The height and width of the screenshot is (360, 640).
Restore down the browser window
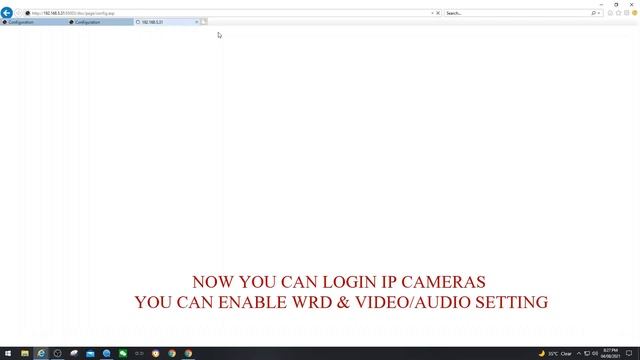point(616,4)
